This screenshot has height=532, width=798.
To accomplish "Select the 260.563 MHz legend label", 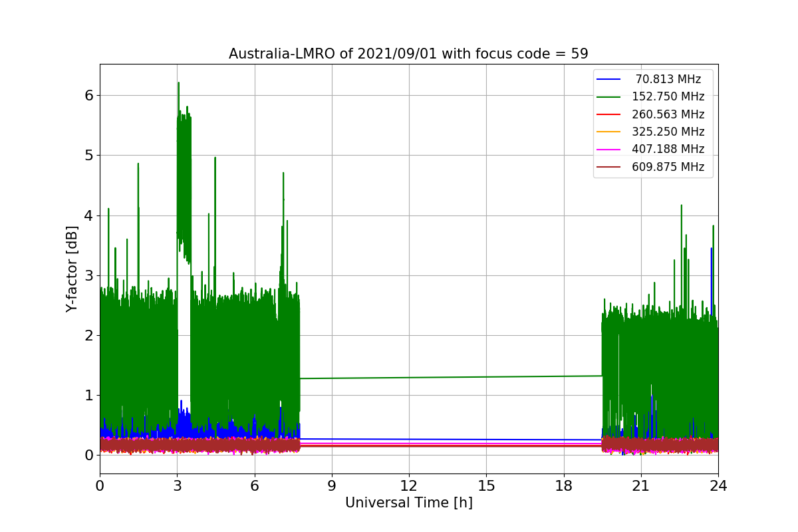I will [x=668, y=114].
